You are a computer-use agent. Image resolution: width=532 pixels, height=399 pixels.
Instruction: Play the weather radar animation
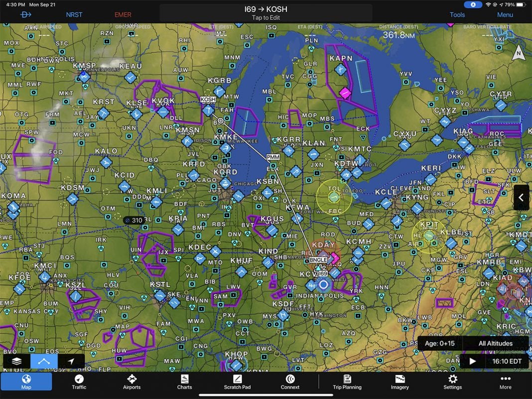(x=472, y=361)
